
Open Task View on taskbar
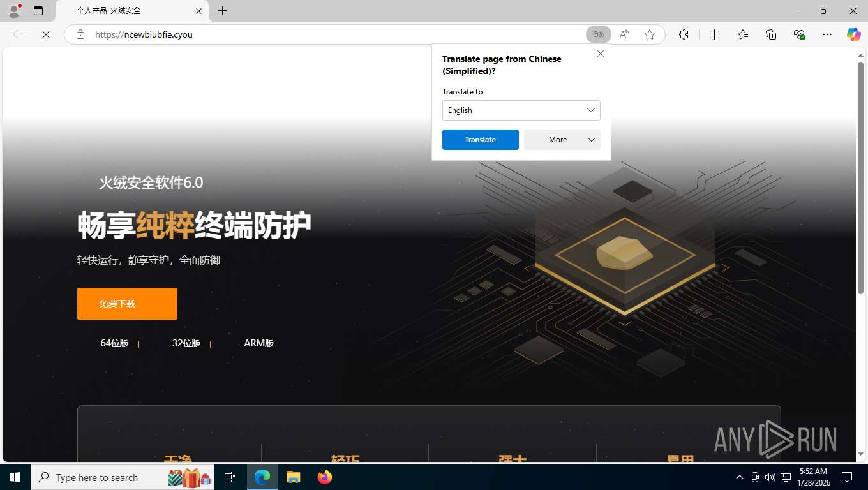(230, 477)
